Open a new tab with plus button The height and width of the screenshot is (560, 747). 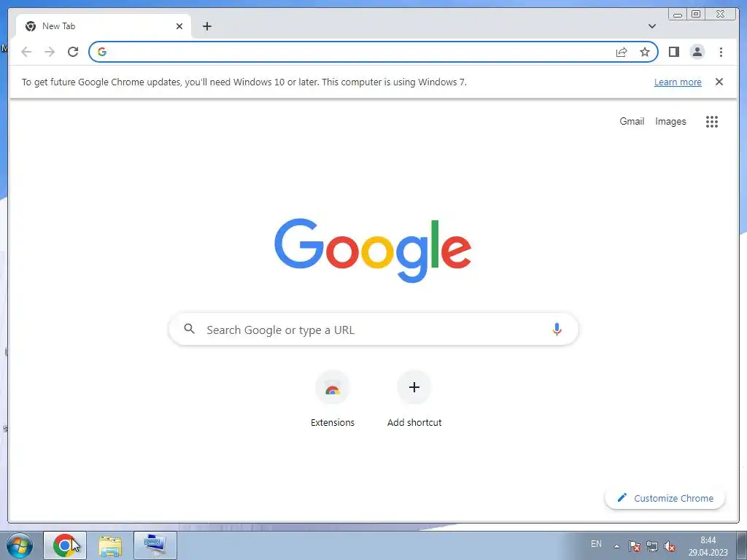(x=206, y=26)
